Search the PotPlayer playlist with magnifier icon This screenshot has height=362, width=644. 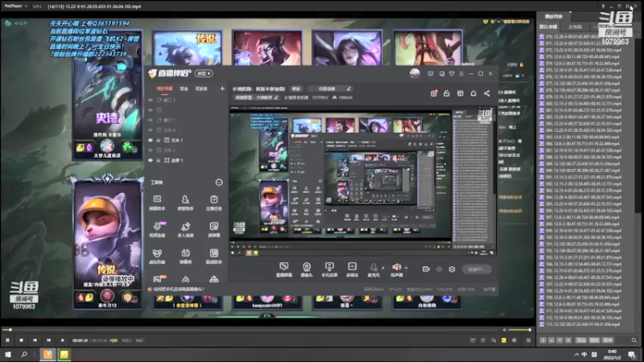point(634,340)
